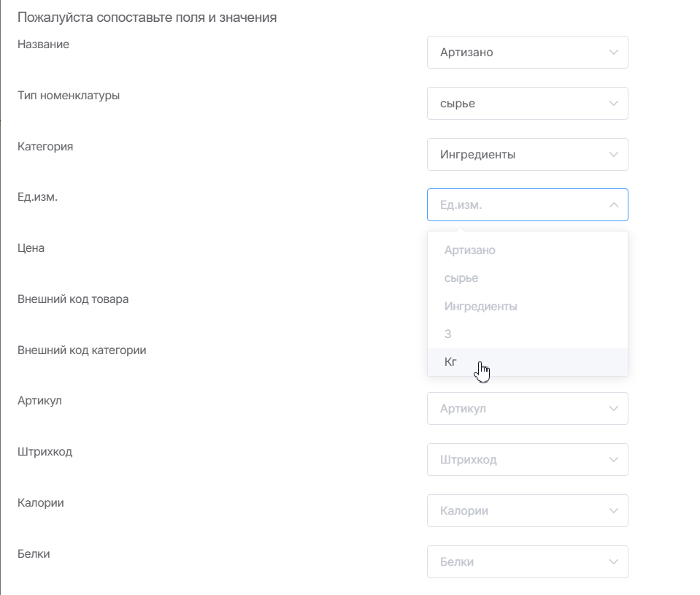Open the Артикул dropdown field
The height and width of the screenshot is (595, 700).
pyautogui.click(x=518, y=409)
